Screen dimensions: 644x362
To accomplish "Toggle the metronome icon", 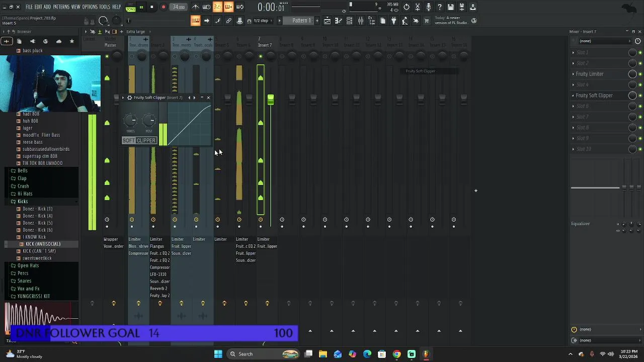I will (x=195, y=7).
